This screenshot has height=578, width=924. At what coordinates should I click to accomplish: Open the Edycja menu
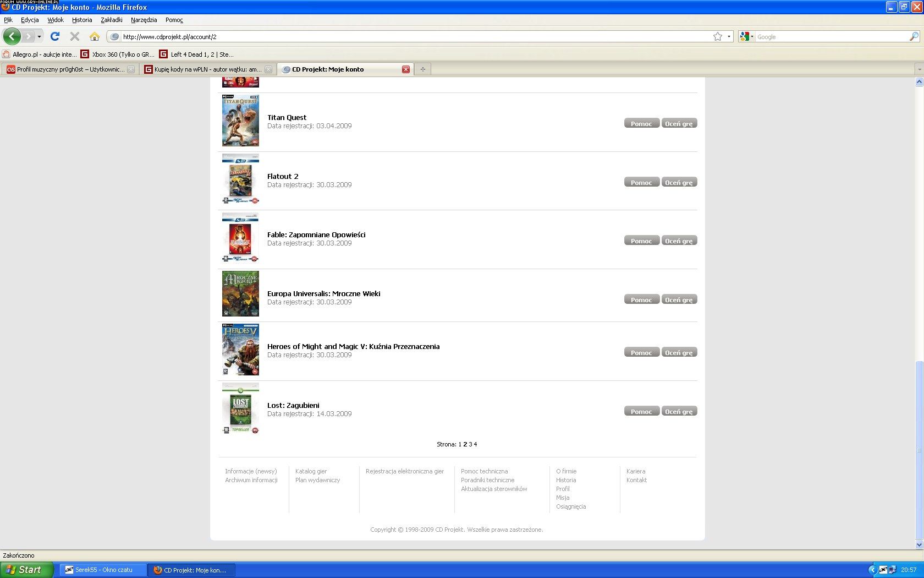coord(30,20)
